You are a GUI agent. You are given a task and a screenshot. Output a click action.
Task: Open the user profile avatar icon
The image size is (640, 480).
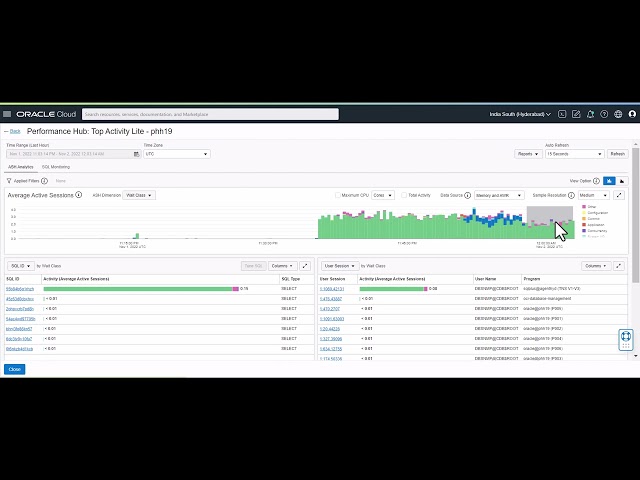point(632,114)
